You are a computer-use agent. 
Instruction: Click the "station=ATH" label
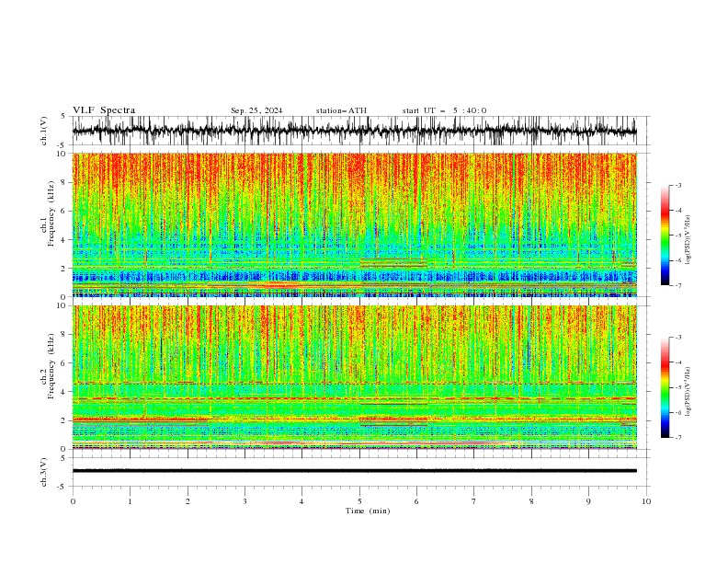point(341,110)
